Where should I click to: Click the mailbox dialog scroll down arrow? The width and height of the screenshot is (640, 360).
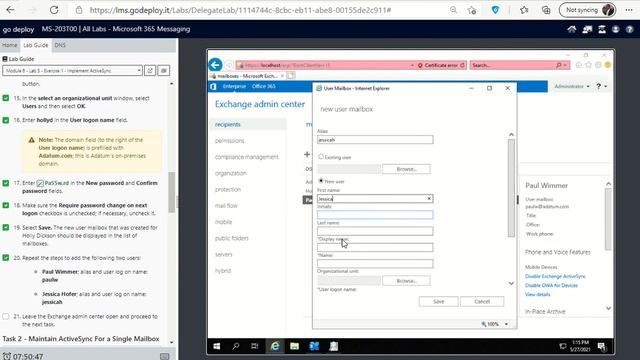(511, 283)
